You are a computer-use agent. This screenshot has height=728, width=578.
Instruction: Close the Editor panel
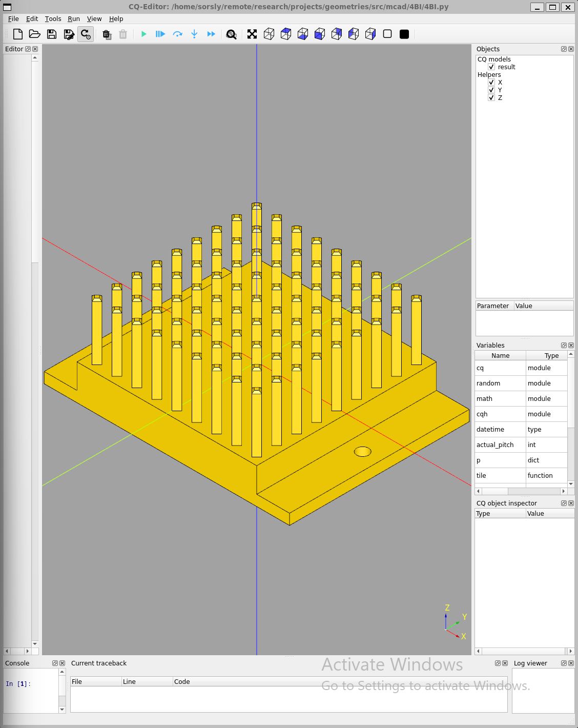pos(35,49)
